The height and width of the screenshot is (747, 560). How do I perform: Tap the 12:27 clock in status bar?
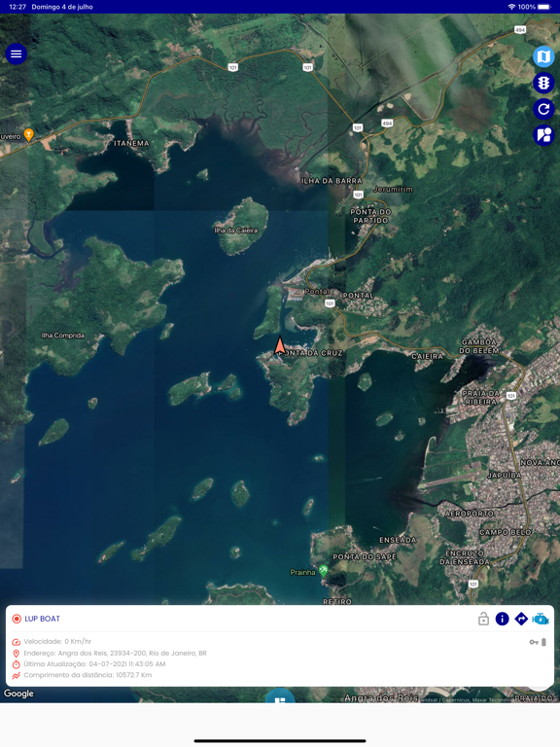(17, 7)
